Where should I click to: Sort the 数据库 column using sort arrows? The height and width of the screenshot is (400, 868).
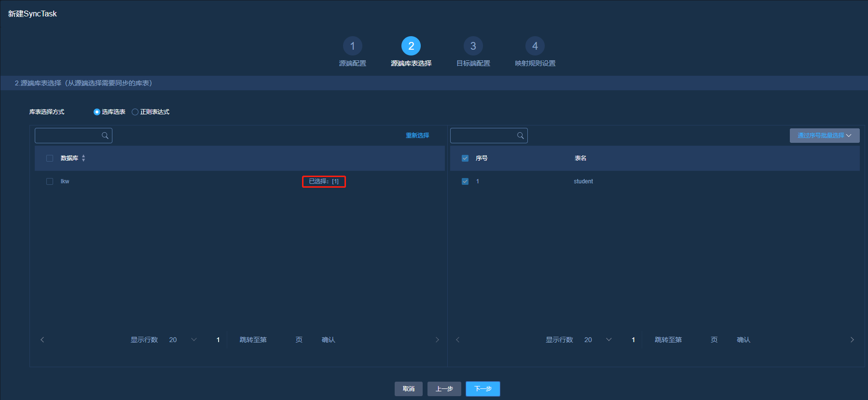tap(83, 158)
